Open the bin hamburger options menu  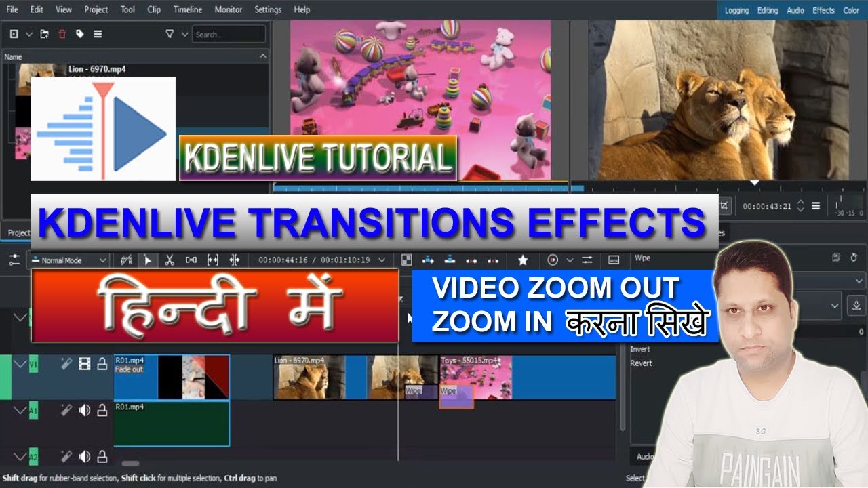coord(98,34)
